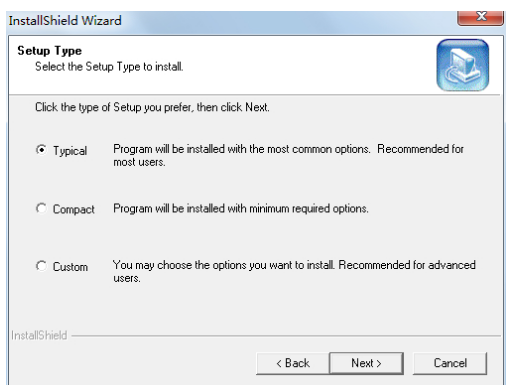
Task: Click the divider line beside InstallShield label
Action: click(x=286, y=336)
